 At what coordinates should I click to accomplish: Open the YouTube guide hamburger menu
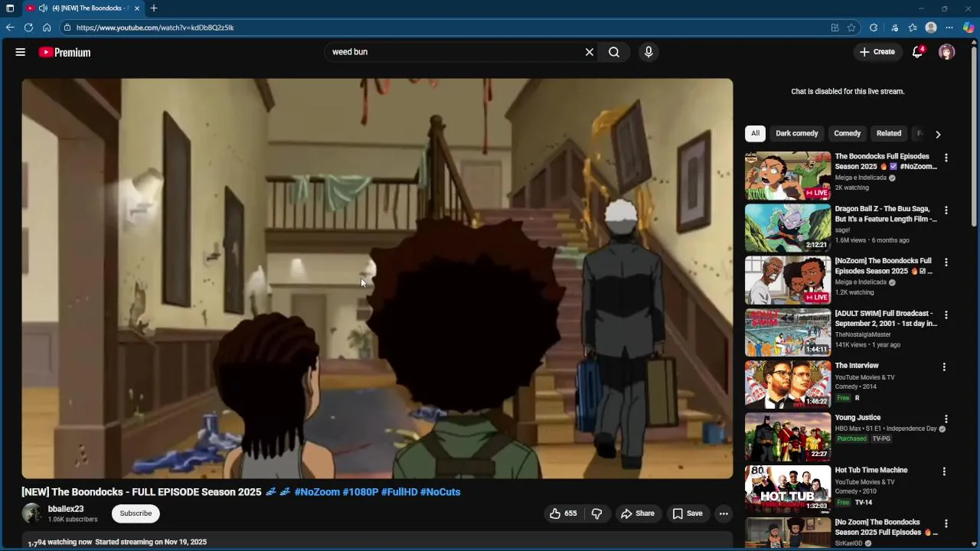pos(21,52)
